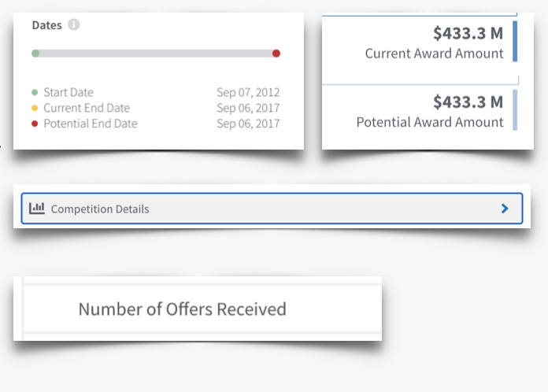Select the red Potential End Date dot
Image resolution: width=548 pixels, height=392 pixels.
[x=35, y=124]
